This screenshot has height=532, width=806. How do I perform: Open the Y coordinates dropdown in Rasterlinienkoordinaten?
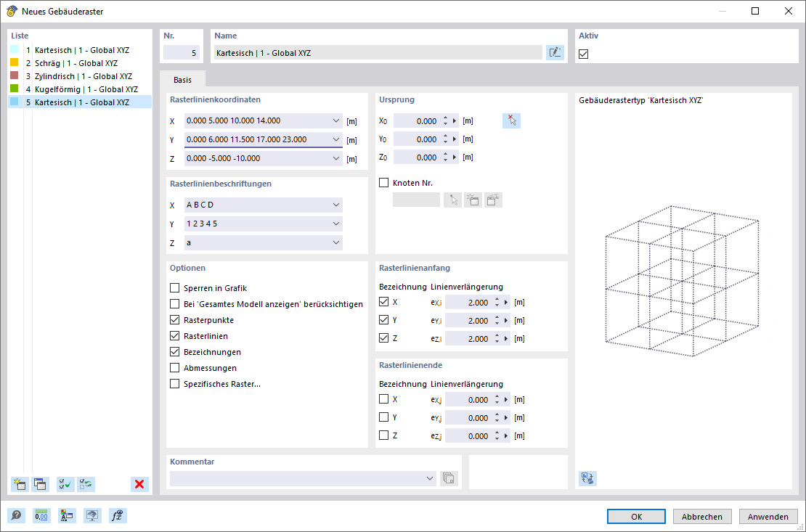point(335,139)
